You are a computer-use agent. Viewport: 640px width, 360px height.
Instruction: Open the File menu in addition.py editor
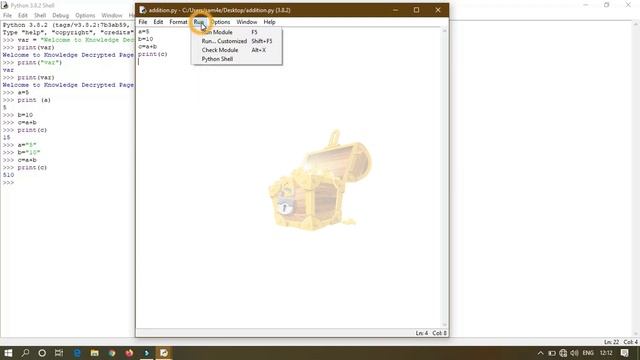tap(143, 22)
